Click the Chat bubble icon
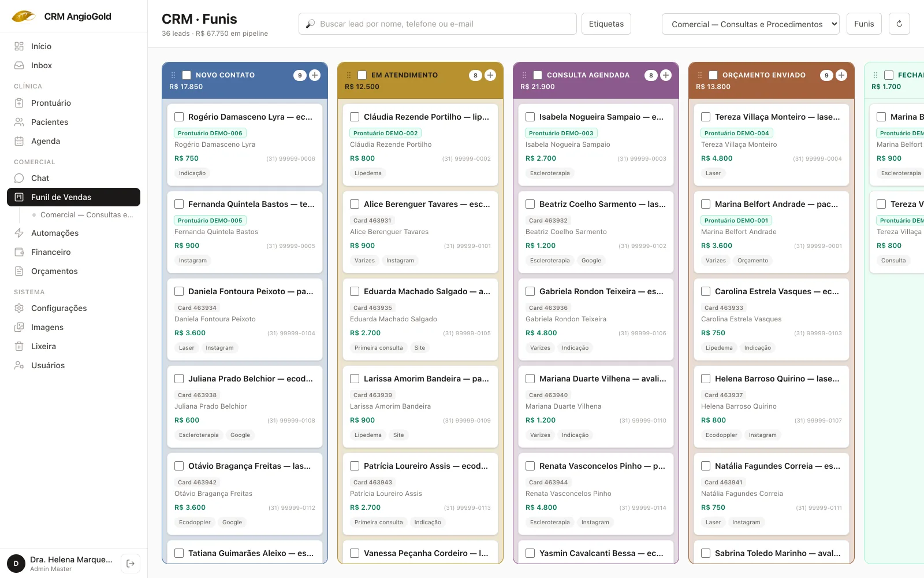The width and height of the screenshot is (924, 578). 19,178
